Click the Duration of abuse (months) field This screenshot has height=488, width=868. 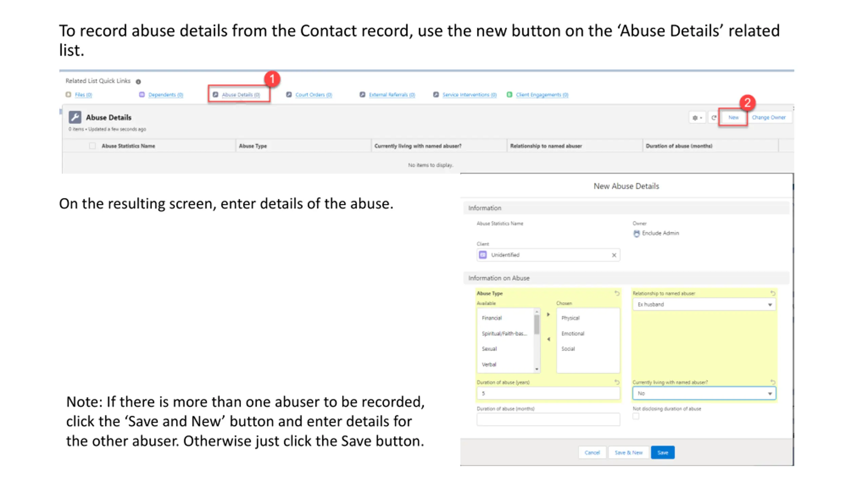click(x=548, y=420)
